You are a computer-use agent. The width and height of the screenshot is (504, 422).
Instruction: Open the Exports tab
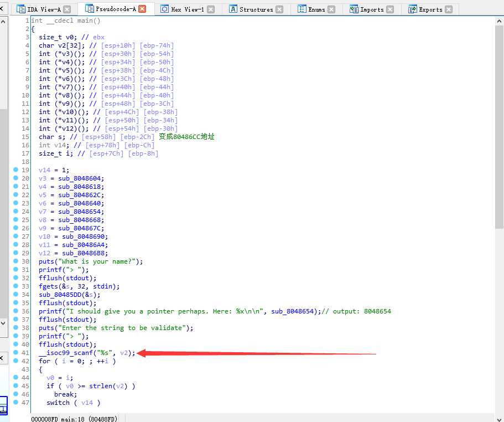click(x=430, y=9)
